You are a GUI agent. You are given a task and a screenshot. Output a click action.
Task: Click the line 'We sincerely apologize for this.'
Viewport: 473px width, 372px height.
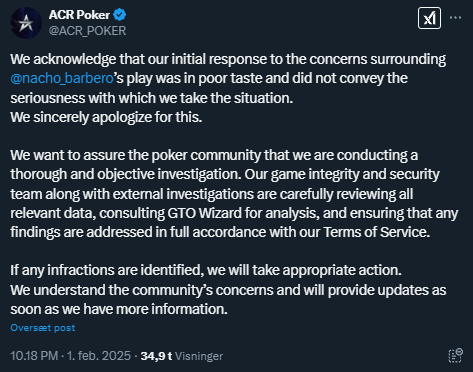tap(106, 117)
